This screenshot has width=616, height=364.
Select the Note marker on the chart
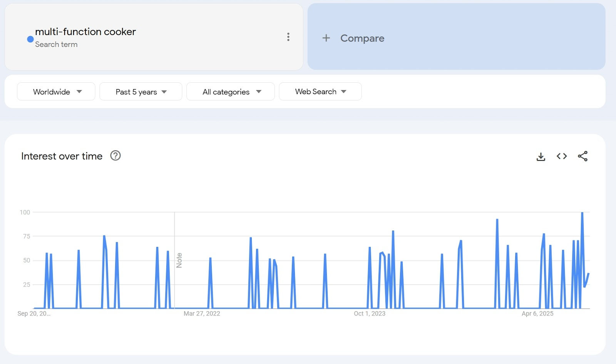(x=179, y=260)
